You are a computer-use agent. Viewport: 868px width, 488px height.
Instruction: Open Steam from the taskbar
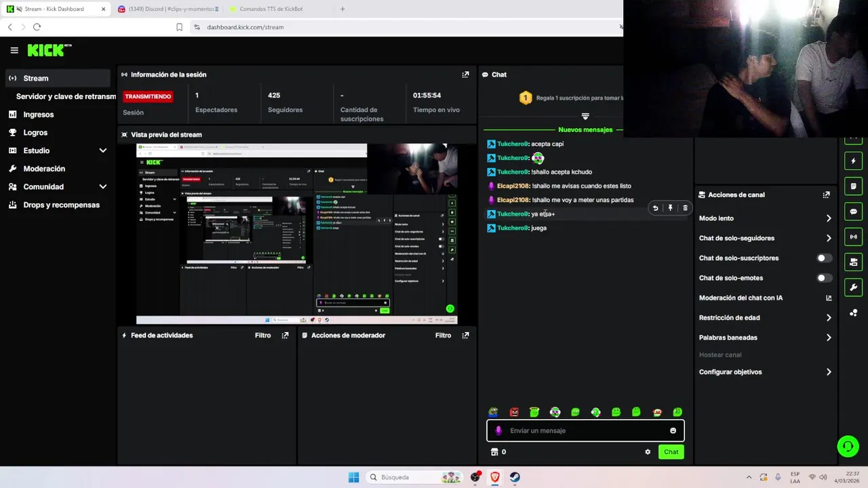point(515,477)
